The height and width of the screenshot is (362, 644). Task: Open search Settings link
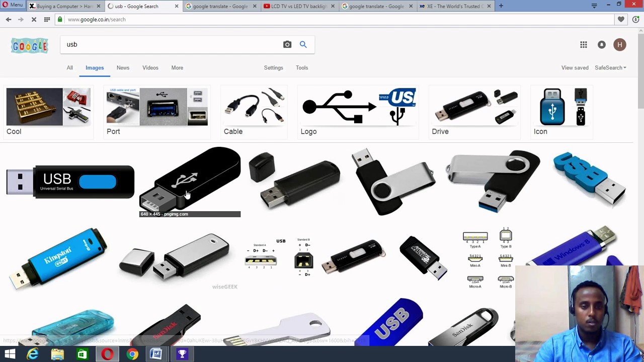(x=273, y=67)
